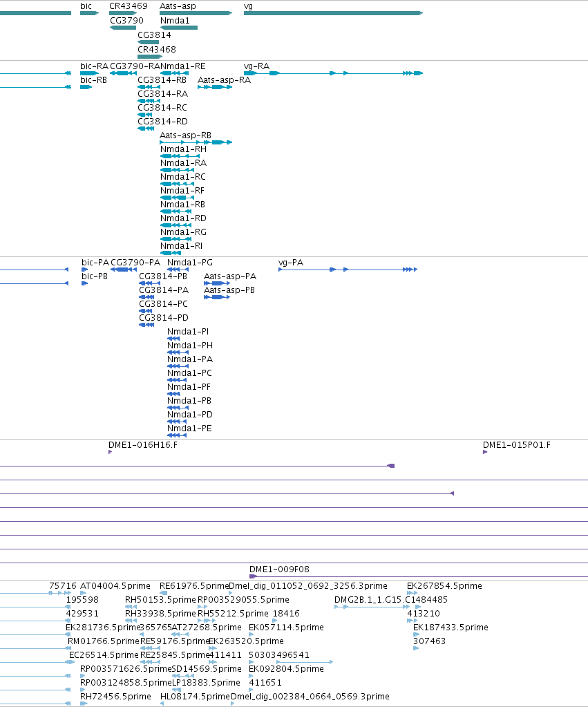Viewport: 588px width, 707px height.
Task: Select the 'CG3790-PA' protein label
Action: click(135, 263)
